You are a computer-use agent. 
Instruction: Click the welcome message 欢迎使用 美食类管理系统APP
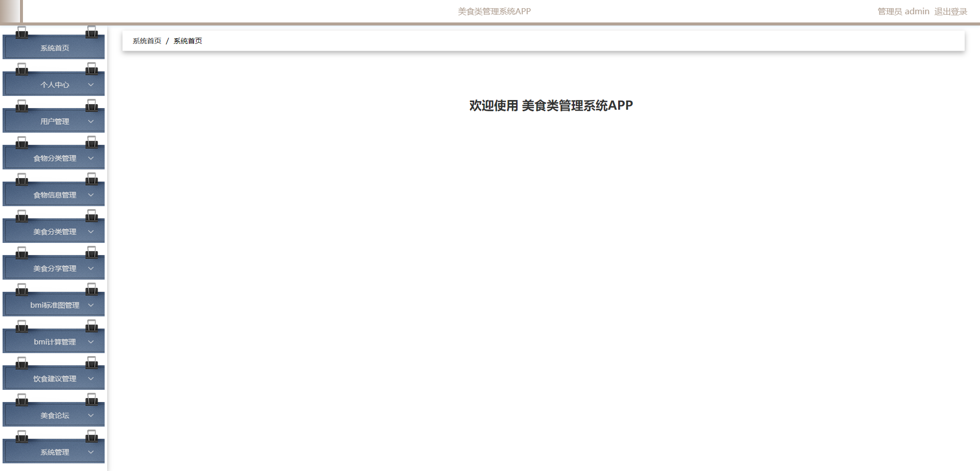tap(550, 106)
